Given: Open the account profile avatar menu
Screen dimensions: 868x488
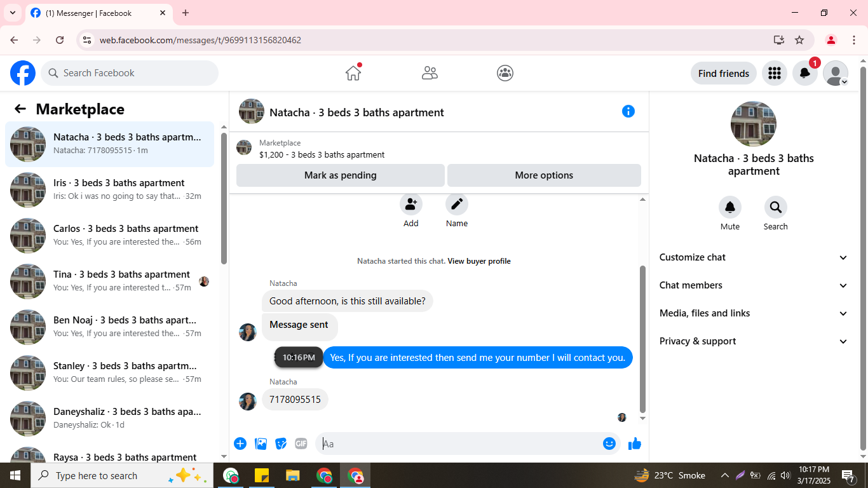Looking at the screenshot, I should point(835,73).
